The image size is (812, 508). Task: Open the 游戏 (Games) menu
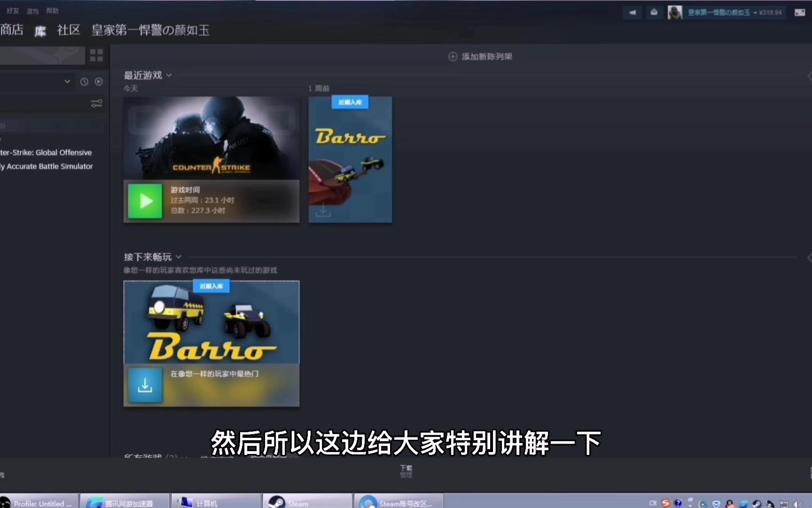pyautogui.click(x=32, y=11)
